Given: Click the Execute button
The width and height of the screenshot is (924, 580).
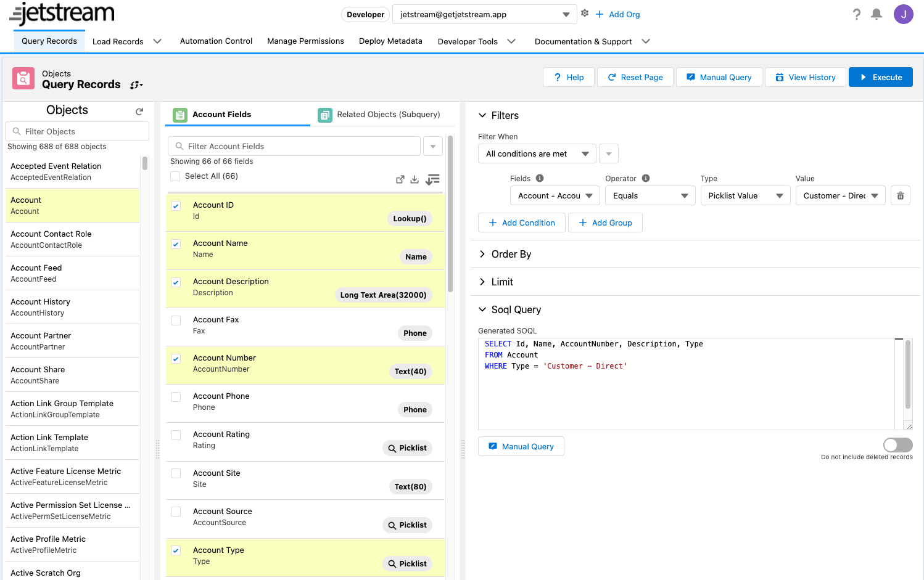Looking at the screenshot, I should tap(881, 77).
